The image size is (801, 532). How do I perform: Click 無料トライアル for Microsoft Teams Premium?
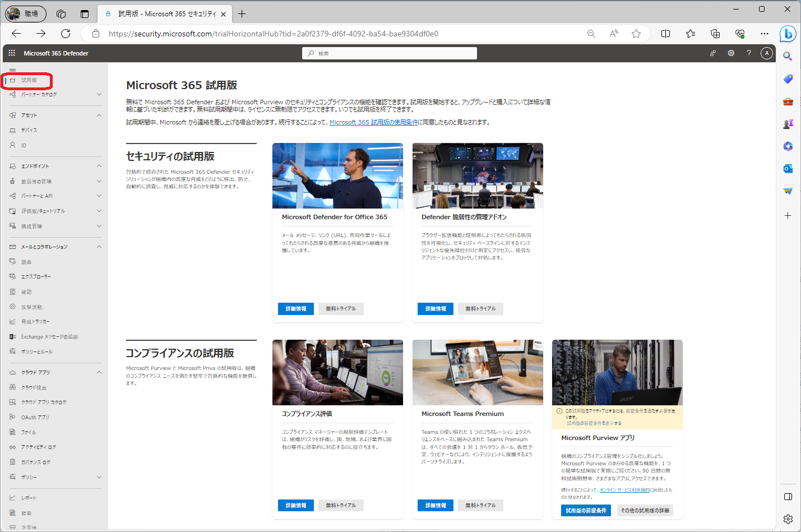480,506
